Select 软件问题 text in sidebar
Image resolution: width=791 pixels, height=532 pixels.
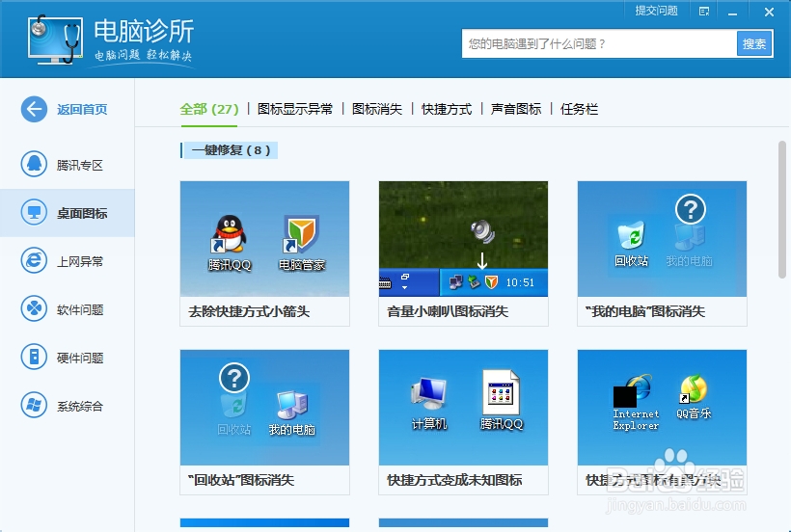80,309
